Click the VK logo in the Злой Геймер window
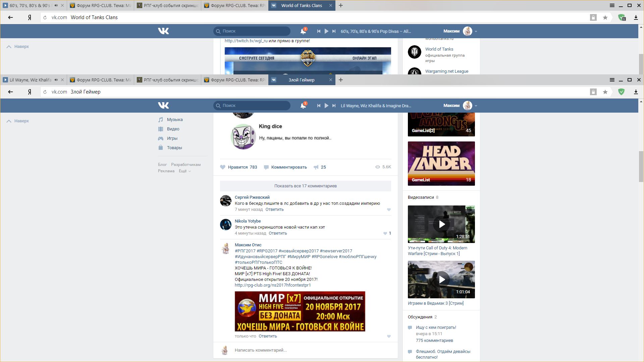This screenshot has width=644, height=362. 163,106
